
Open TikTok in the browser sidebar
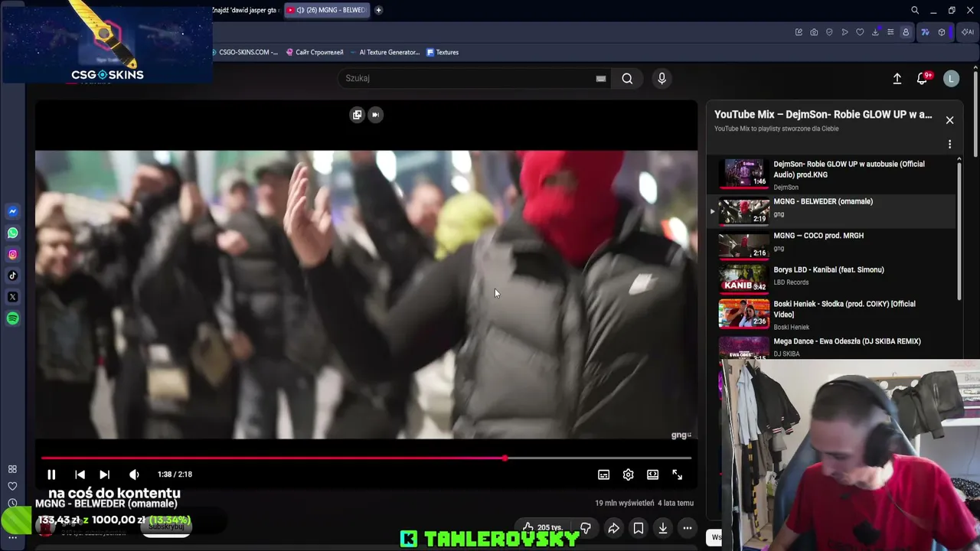pos(12,275)
